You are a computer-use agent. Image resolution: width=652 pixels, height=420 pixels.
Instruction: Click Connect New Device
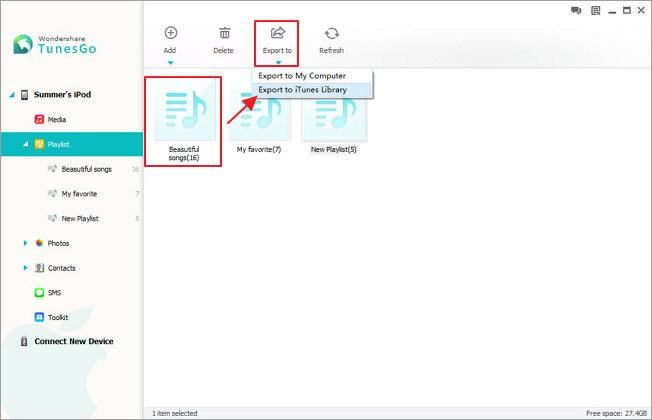[x=74, y=341]
